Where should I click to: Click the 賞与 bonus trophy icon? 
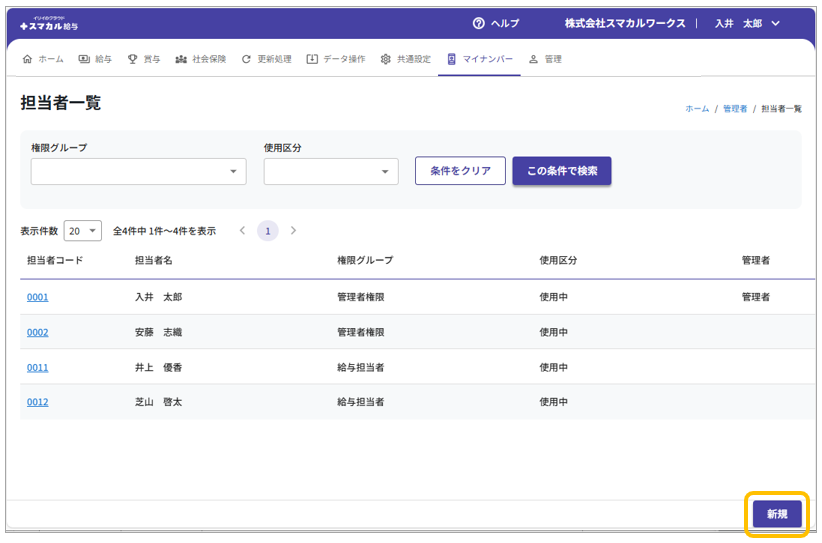coord(133,59)
